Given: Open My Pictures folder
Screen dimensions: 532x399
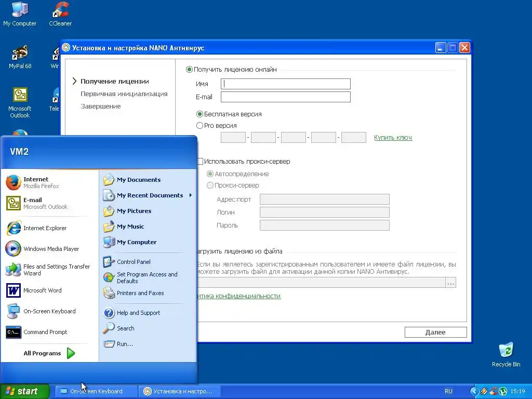Looking at the screenshot, I should click(148, 211).
